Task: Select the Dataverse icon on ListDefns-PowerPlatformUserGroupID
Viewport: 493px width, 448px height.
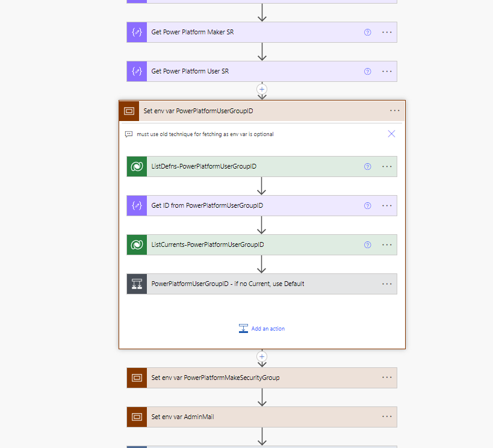Action: [137, 166]
